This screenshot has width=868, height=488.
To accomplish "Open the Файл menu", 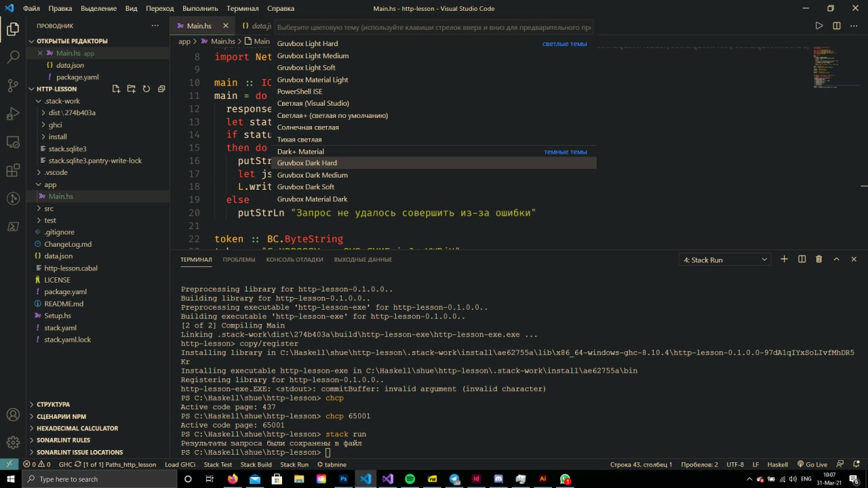I will [31, 9].
